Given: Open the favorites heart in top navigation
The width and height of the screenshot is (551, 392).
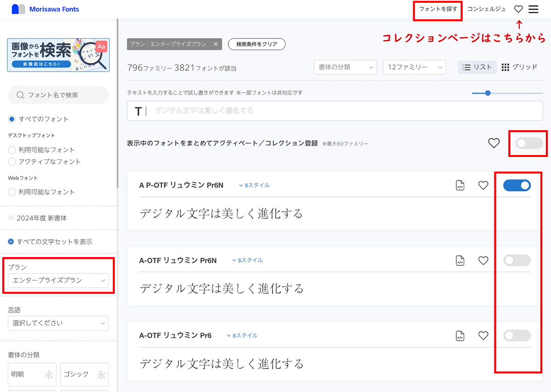Looking at the screenshot, I should click(x=518, y=9).
